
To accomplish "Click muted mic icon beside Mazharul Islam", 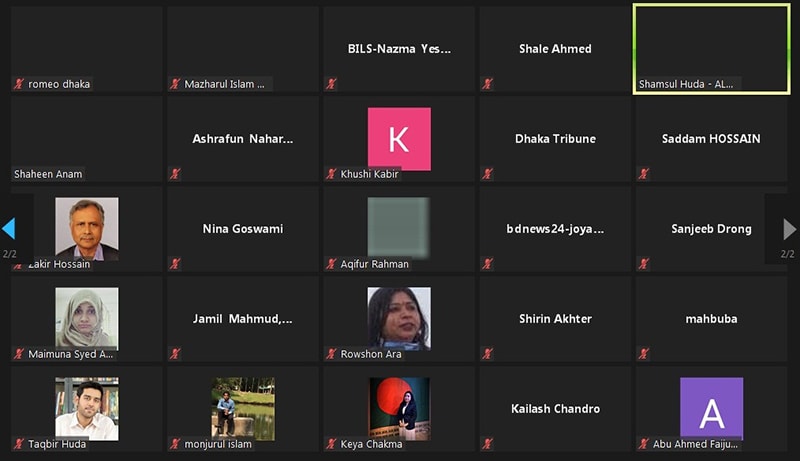I will point(175,84).
